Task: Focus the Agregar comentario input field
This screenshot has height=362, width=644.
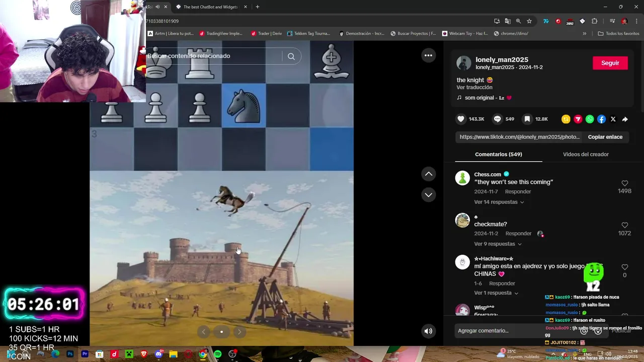Action: (516, 330)
